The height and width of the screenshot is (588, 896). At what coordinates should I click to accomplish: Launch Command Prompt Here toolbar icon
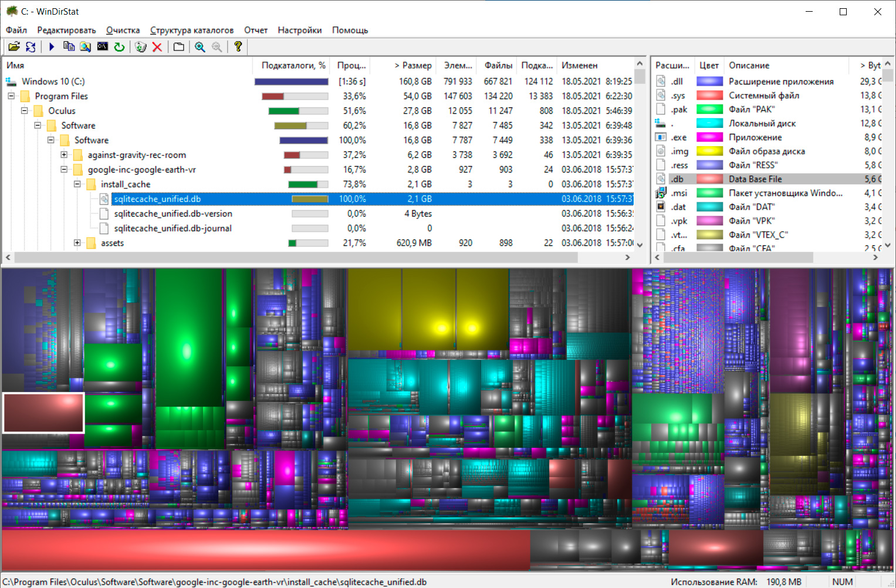pyautogui.click(x=103, y=47)
